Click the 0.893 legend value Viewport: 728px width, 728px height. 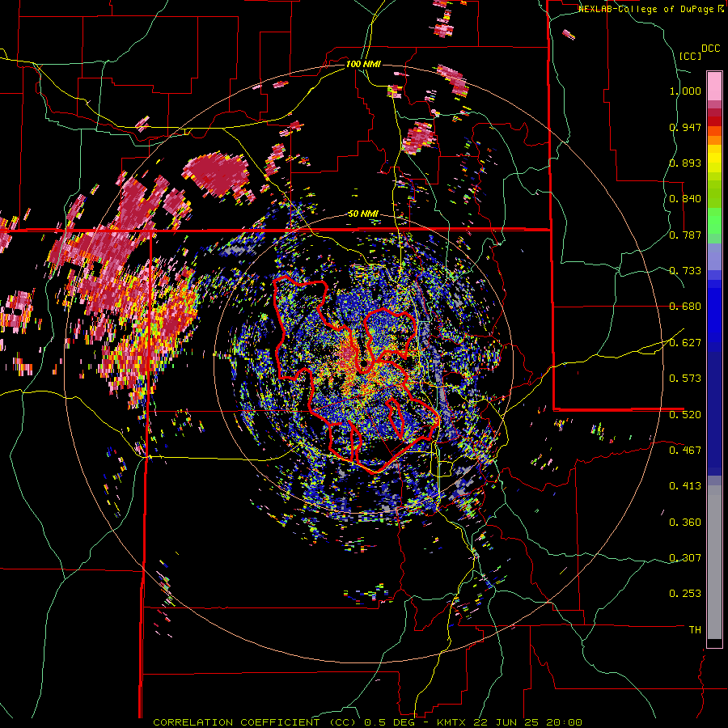[x=685, y=163]
